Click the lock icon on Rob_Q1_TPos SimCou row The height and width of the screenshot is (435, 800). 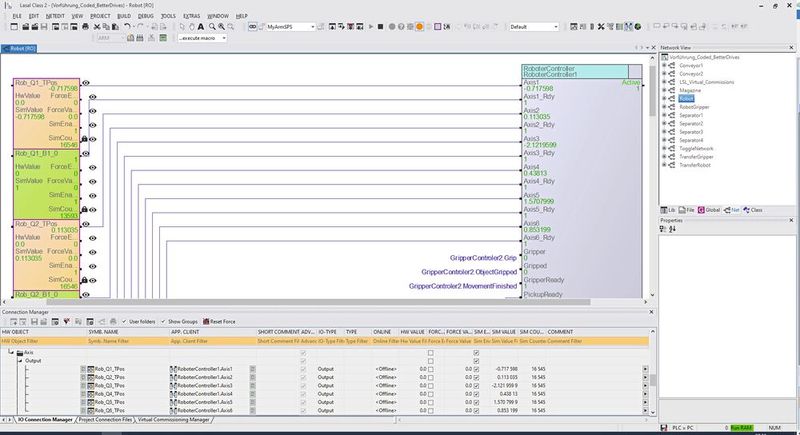pos(85,139)
